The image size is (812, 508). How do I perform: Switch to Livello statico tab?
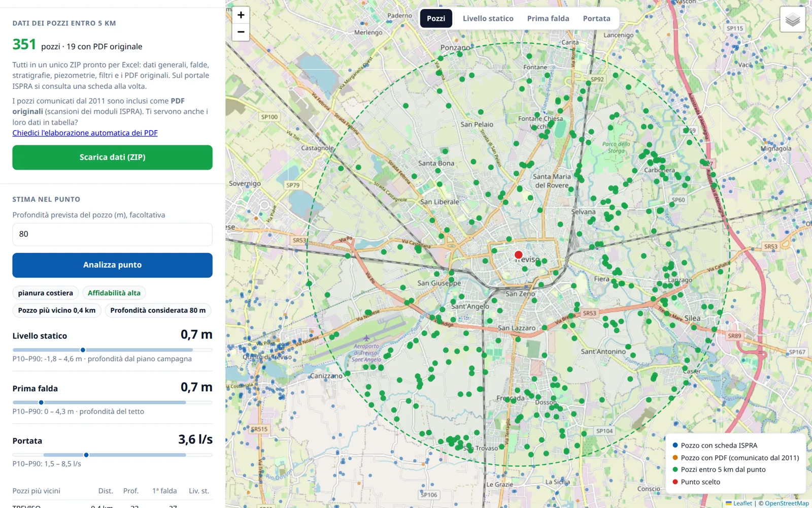[x=488, y=18]
